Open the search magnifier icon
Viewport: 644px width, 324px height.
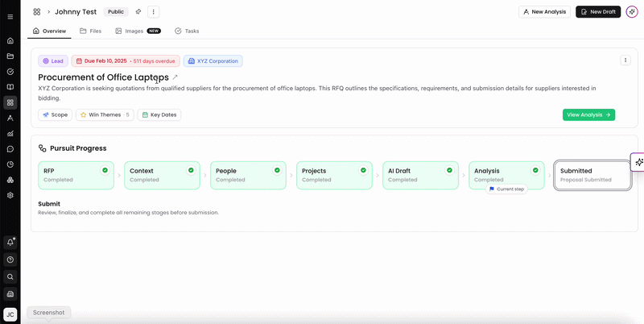click(10, 276)
